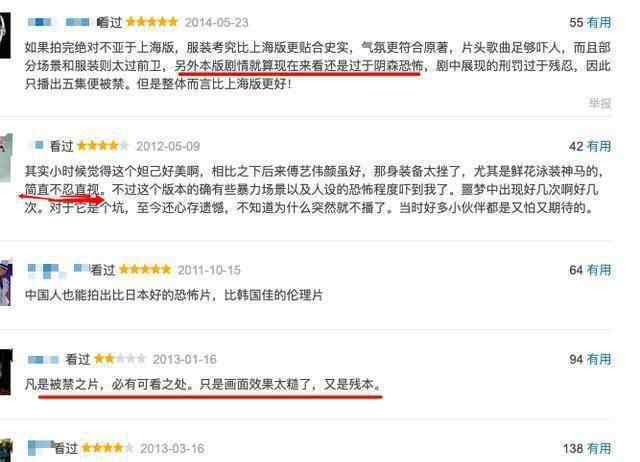
Task: Open blurred username of 2013-01-16 reviewer
Action: tap(43, 360)
